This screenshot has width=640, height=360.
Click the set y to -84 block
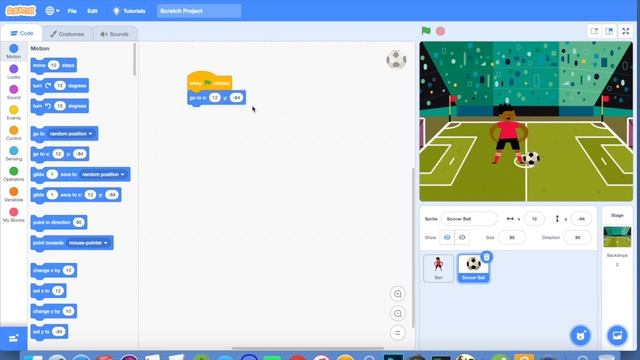coord(49,331)
